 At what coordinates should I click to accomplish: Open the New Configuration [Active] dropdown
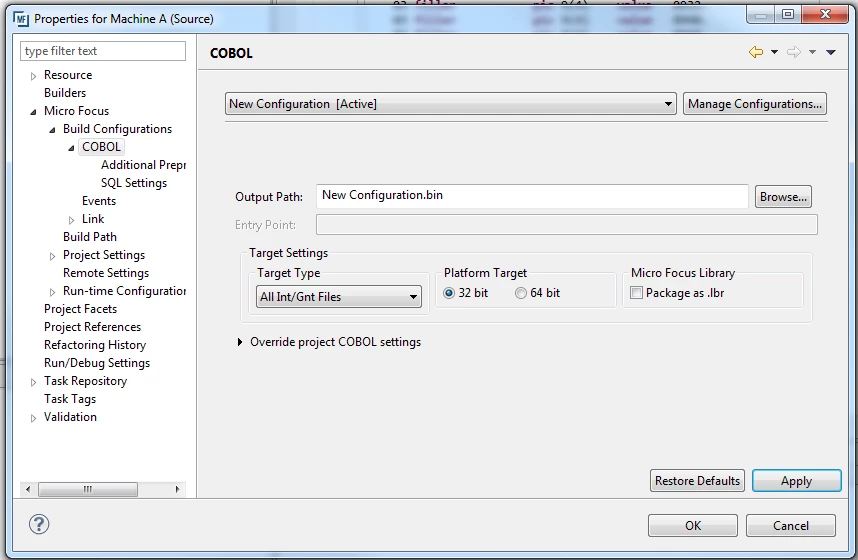pos(450,103)
